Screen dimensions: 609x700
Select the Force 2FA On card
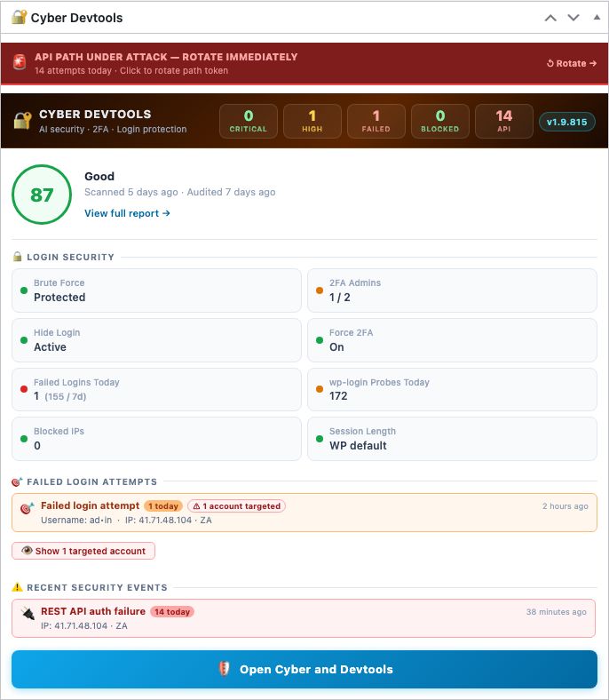[452, 340]
